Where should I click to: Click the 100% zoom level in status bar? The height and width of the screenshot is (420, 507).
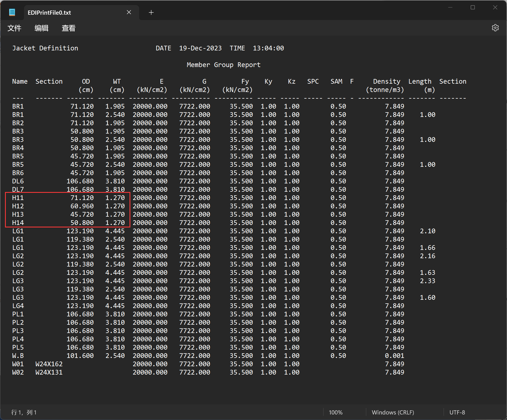pos(336,412)
